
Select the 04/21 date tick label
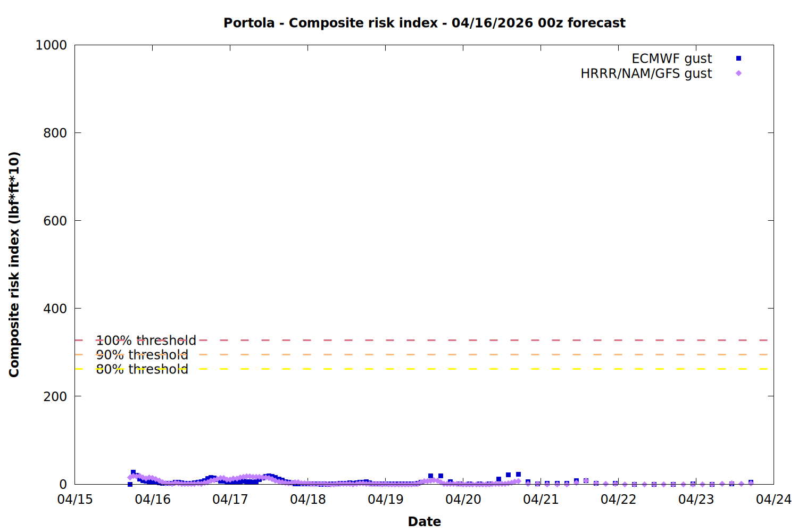click(541, 500)
